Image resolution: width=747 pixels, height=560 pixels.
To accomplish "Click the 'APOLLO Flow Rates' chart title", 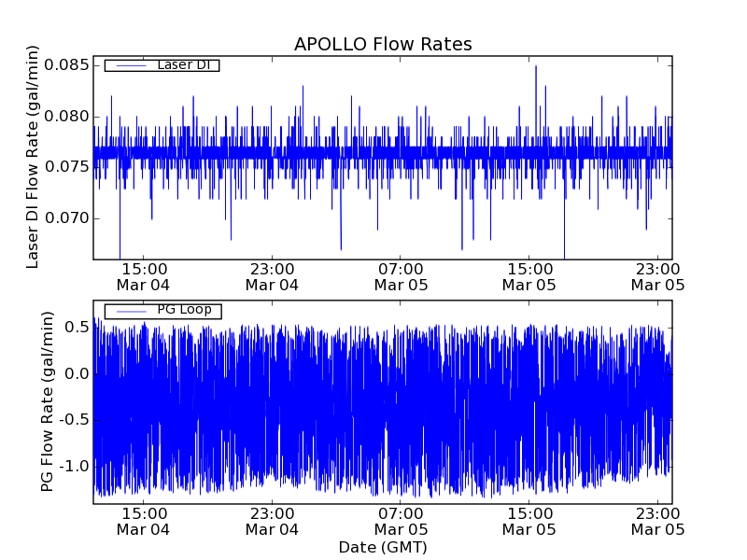I will pos(383,44).
